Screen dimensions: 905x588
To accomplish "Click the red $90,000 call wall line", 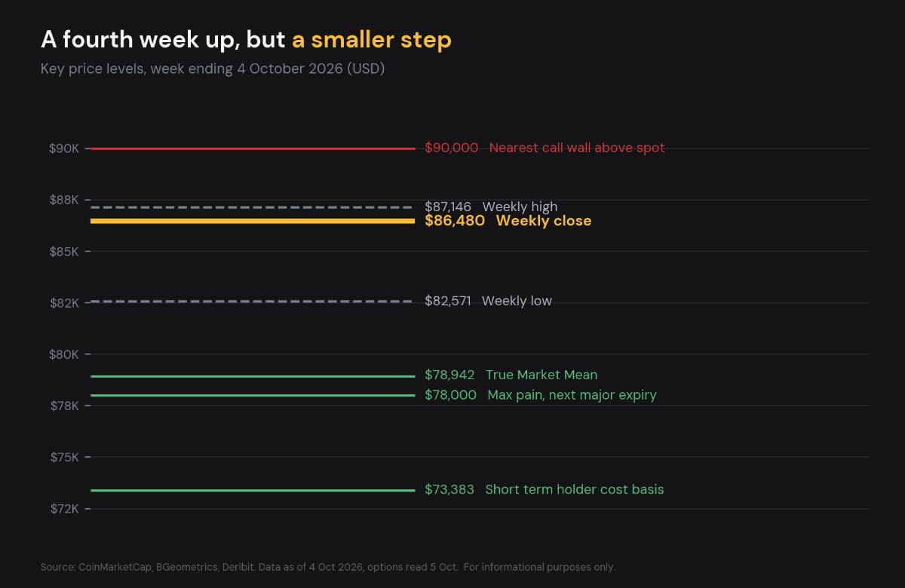I will (253, 149).
